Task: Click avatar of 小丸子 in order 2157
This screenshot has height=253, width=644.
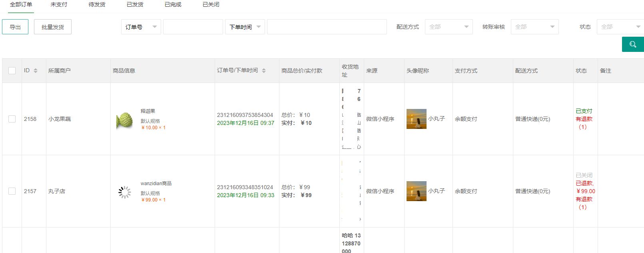Action: (x=416, y=191)
